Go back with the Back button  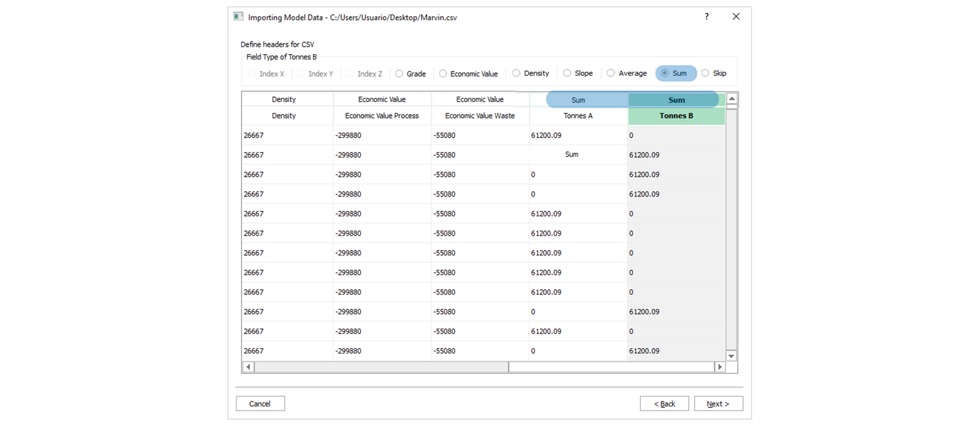(664, 404)
